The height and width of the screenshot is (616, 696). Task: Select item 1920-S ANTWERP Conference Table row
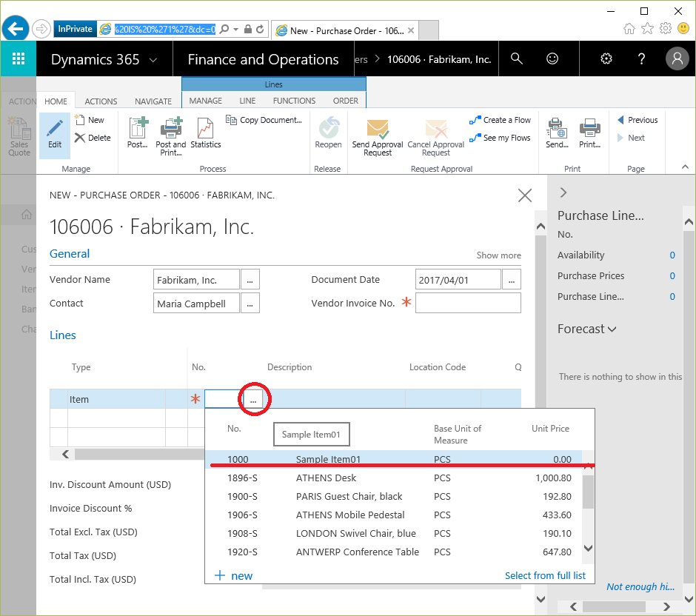pos(395,552)
